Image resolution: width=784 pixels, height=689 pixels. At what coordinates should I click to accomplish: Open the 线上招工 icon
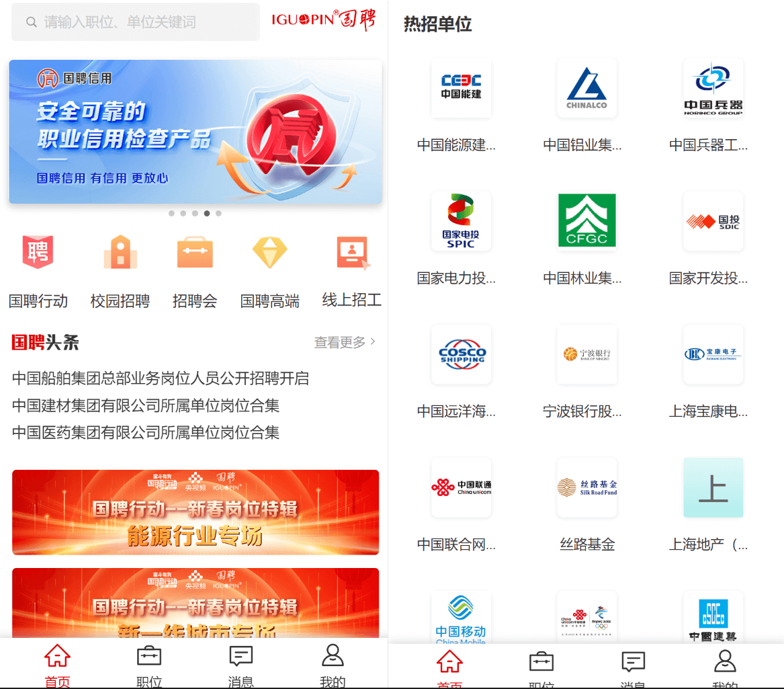pyautogui.click(x=352, y=253)
